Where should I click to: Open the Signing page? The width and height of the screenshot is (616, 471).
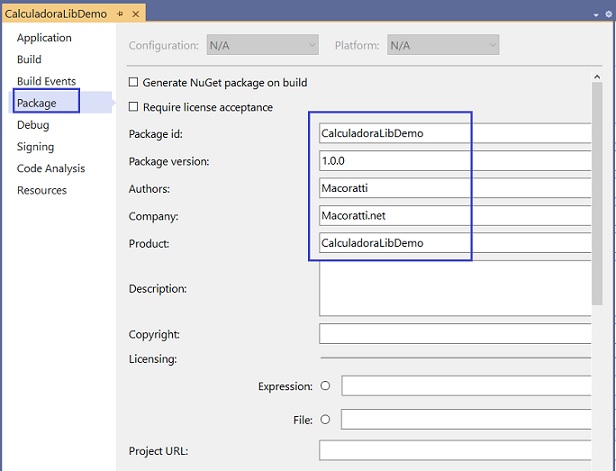tap(35, 147)
